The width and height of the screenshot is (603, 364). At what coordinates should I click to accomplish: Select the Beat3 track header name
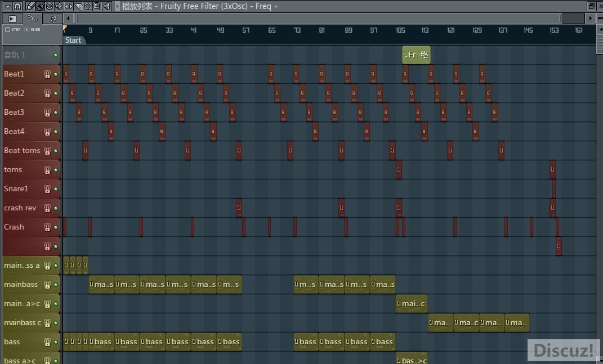[x=14, y=112]
